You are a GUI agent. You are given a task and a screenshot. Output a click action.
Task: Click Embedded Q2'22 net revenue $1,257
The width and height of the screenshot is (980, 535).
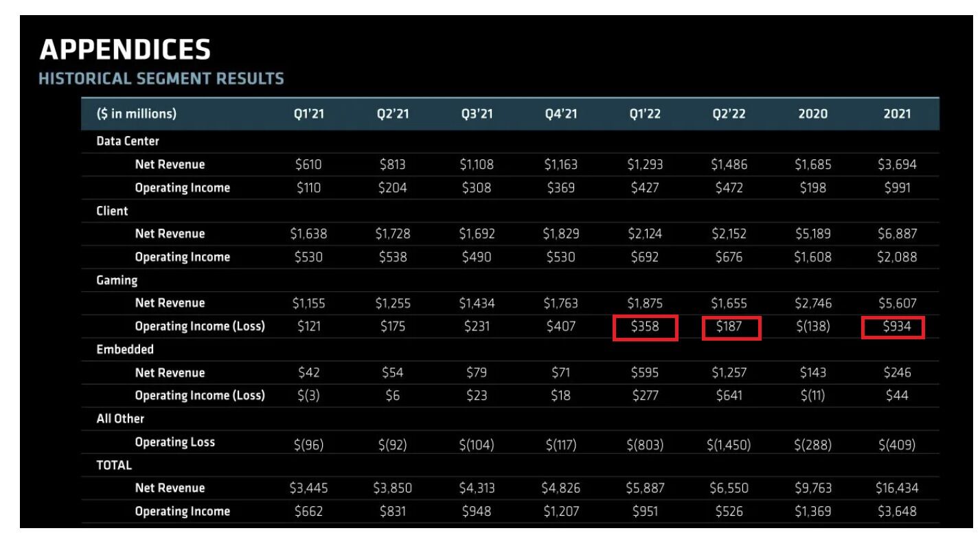click(x=731, y=373)
